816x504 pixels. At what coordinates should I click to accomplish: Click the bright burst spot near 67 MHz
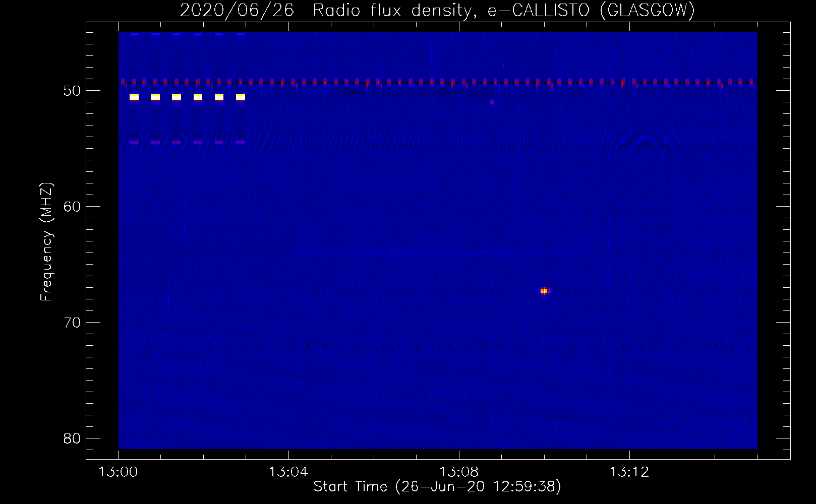pos(544,291)
